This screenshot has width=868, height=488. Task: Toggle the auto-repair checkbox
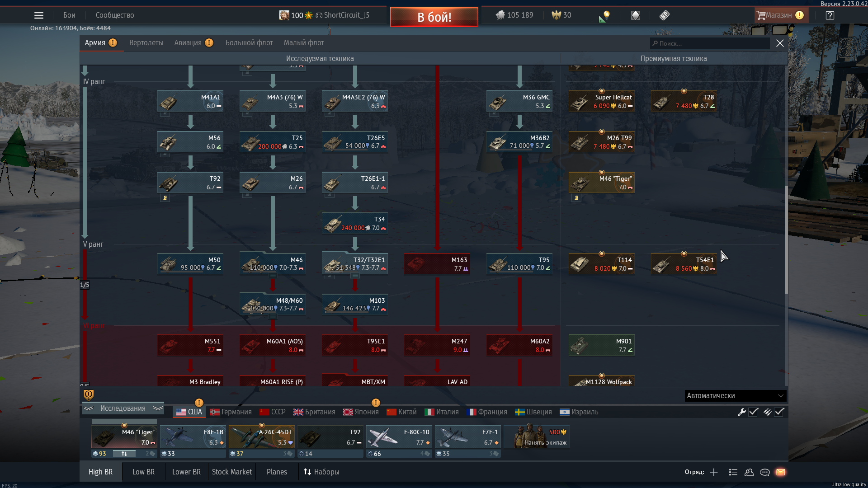click(x=753, y=412)
